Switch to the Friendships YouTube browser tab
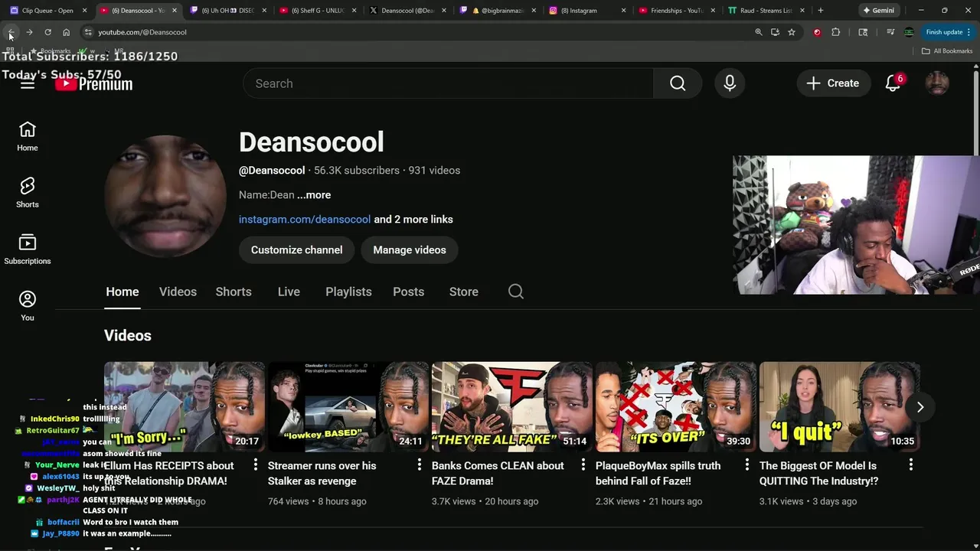This screenshot has width=980, height=551. (x=678, y=11)
